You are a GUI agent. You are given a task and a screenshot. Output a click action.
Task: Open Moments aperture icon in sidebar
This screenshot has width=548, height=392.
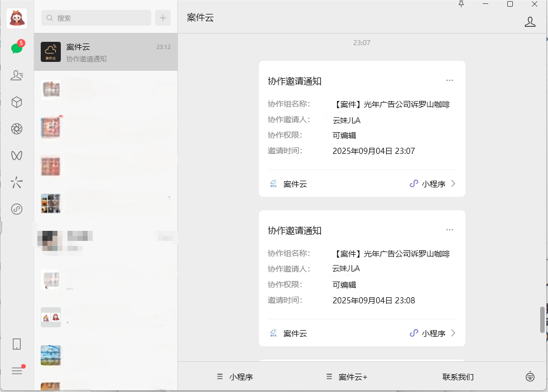tap(17, 129)
